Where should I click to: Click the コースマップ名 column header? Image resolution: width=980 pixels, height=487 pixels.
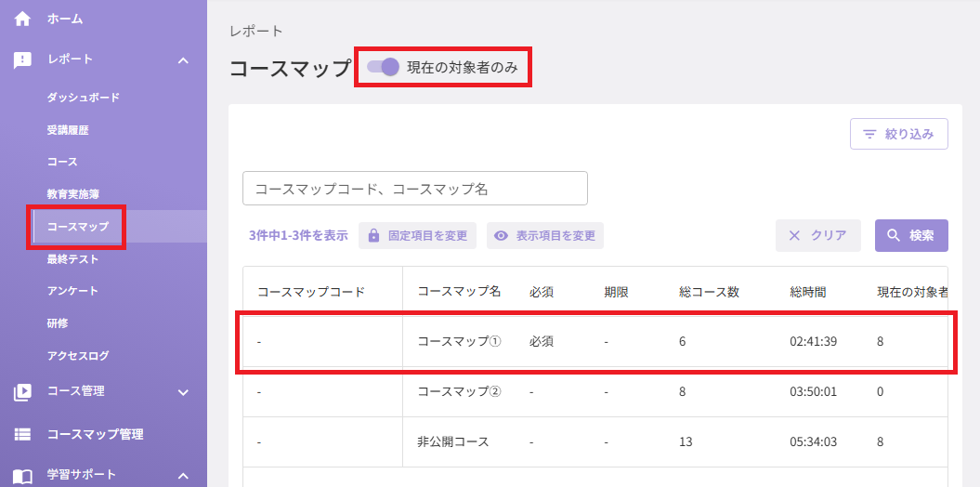pyautogui.click(x=459, y=291)
